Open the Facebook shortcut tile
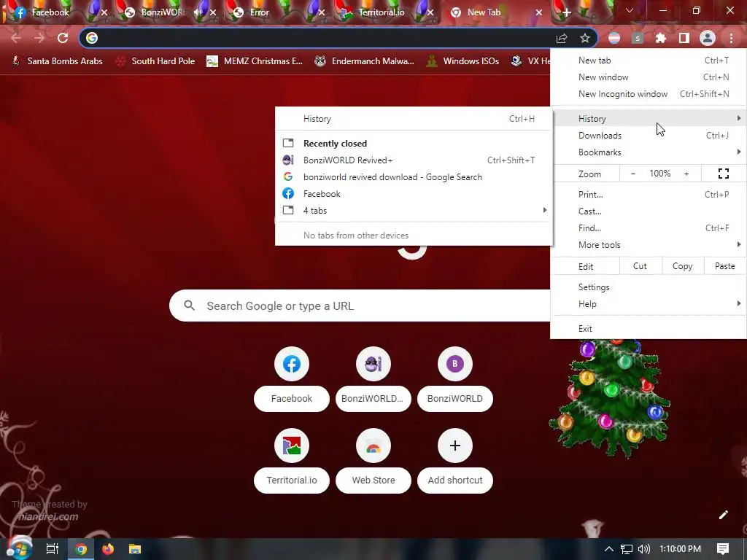 point(292,378)
